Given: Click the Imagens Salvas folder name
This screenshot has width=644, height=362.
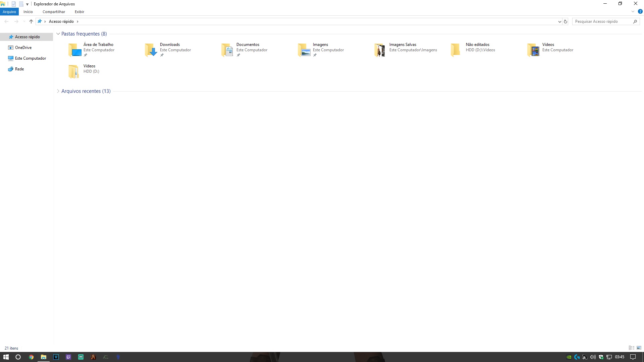Looking at the screenshot, I should (x=402, y=45).
